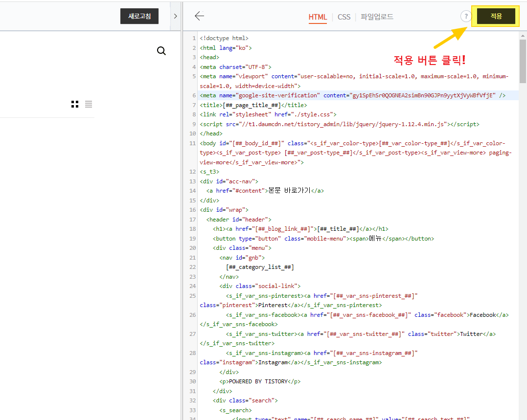Viewport: 527px width, 420px height.
Task: Click the magnifier search icon in preview
Action: pyautogui.click(x=161, y=51)
